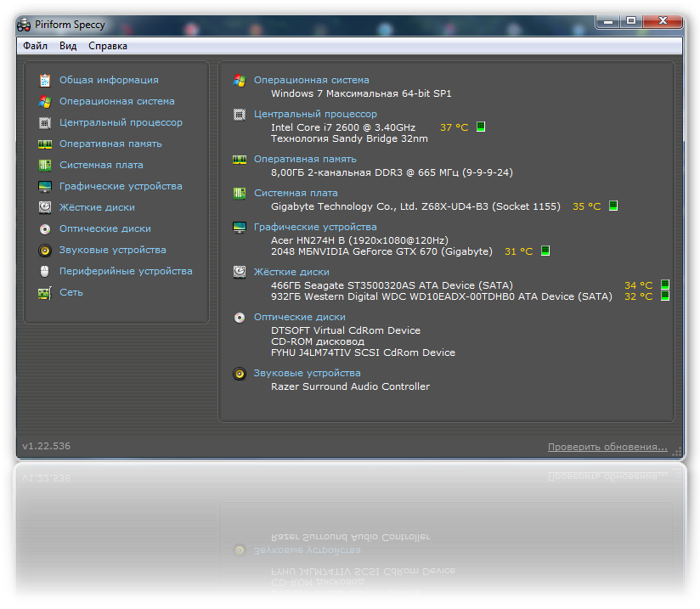
Task: Click the green temperature indicator next to 37 °C
Action: pos(481,127)
